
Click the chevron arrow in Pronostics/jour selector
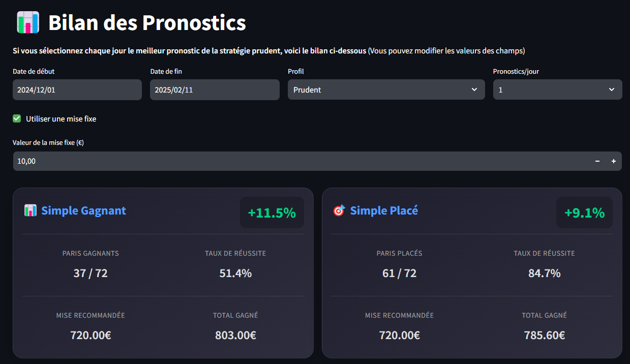[x=612, y=90]
